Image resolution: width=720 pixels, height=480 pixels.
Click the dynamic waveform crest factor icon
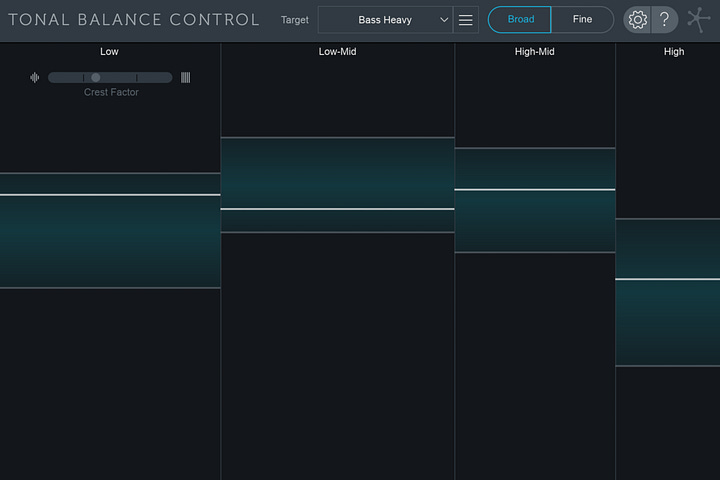pos(34,78)
